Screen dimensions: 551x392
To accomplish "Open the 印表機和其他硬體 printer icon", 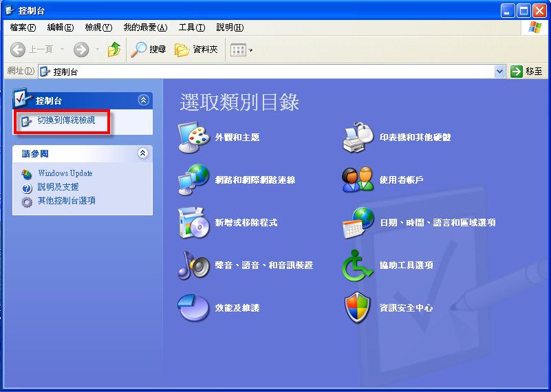I will pyautogui.click(x=358, y=138).
